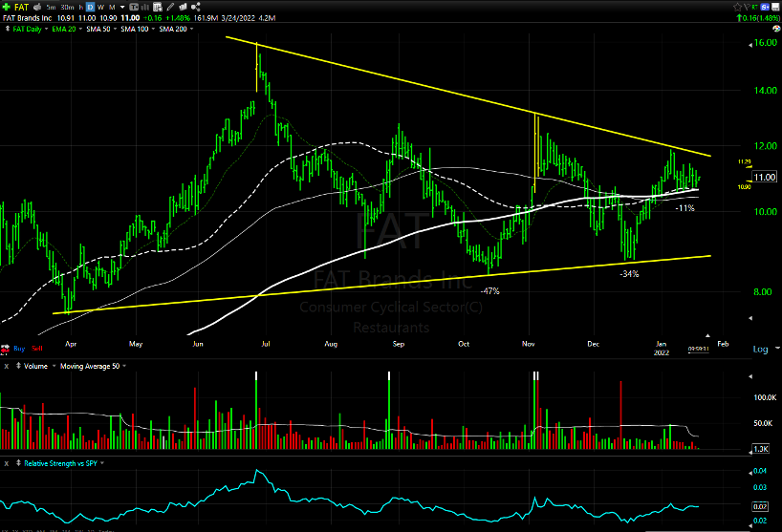Switch to the hourly (h) time frame
Screen dimensions: 782x532
pos(81,7)
